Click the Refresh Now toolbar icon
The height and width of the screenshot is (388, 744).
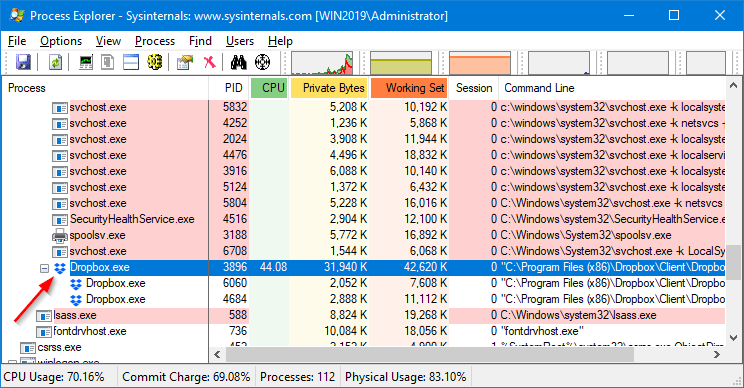pyautogui.click(x=56, y=62)
